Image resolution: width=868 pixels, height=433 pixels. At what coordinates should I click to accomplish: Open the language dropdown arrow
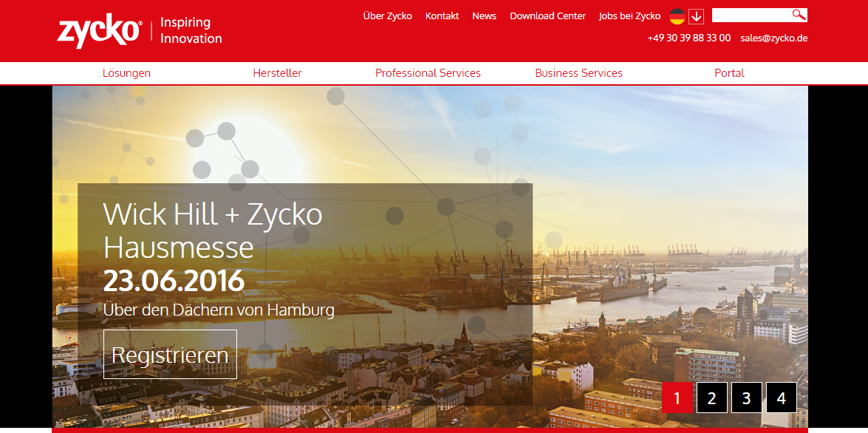pyautogui.click(x=697, y=16)
